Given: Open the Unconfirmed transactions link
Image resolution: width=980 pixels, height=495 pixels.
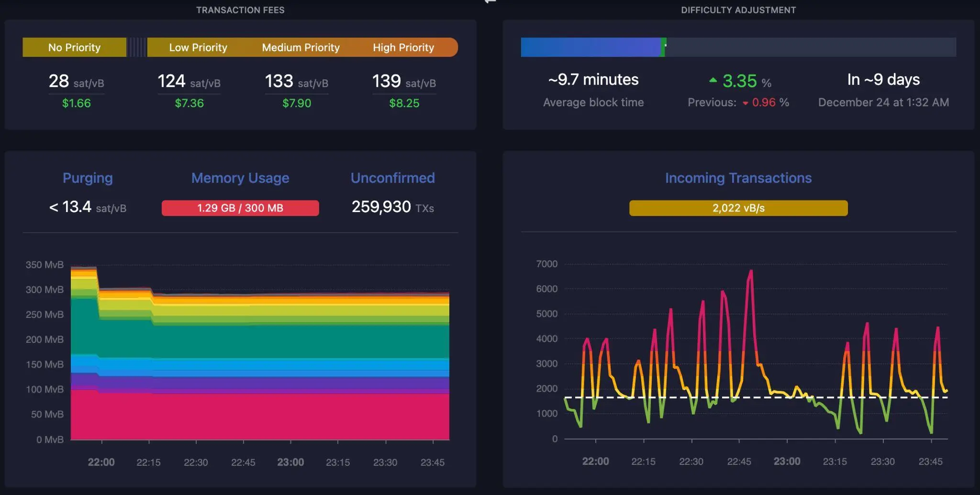Looking at the screenshot, I should pos(392,178).
